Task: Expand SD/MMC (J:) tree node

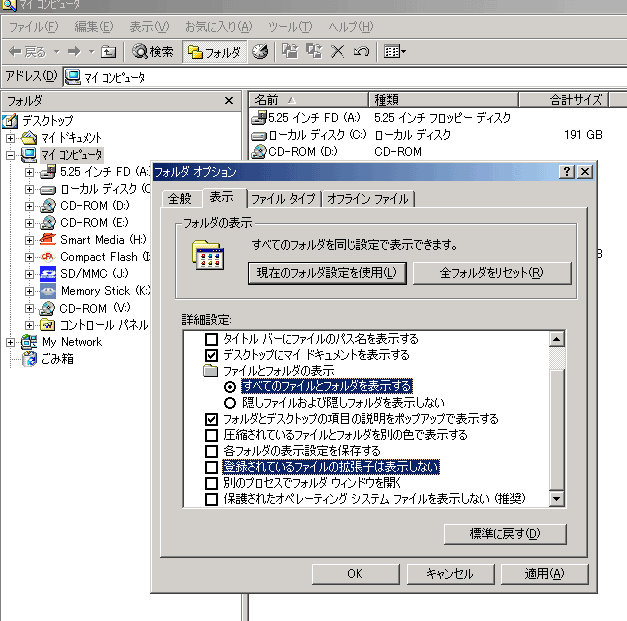Action: coord(29,274)
